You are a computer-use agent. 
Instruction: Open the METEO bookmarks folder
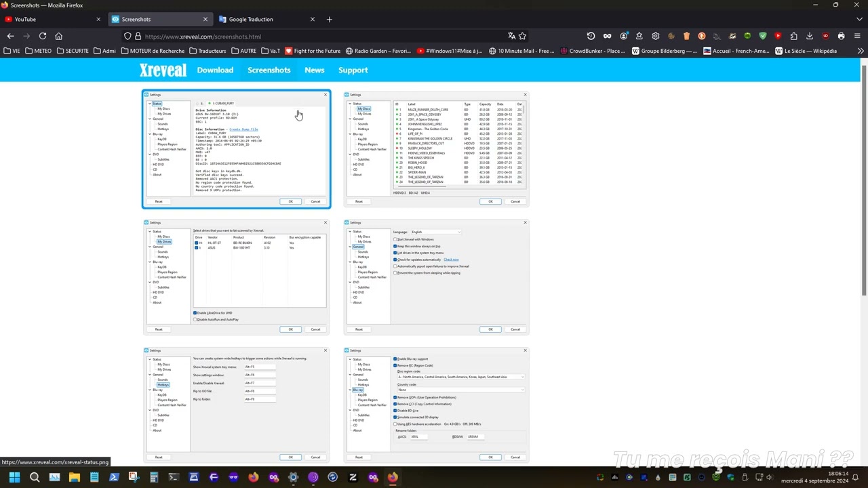38,51
